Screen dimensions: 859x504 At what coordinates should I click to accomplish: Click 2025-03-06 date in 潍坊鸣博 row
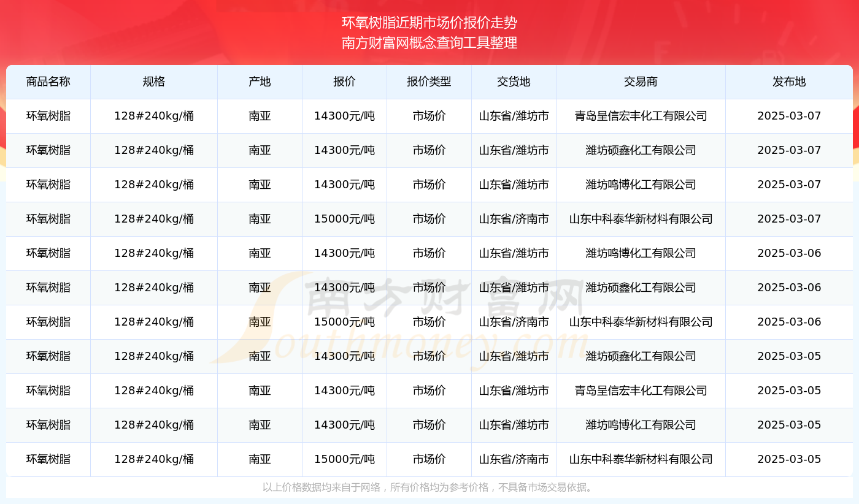click(x=789, y=253)
